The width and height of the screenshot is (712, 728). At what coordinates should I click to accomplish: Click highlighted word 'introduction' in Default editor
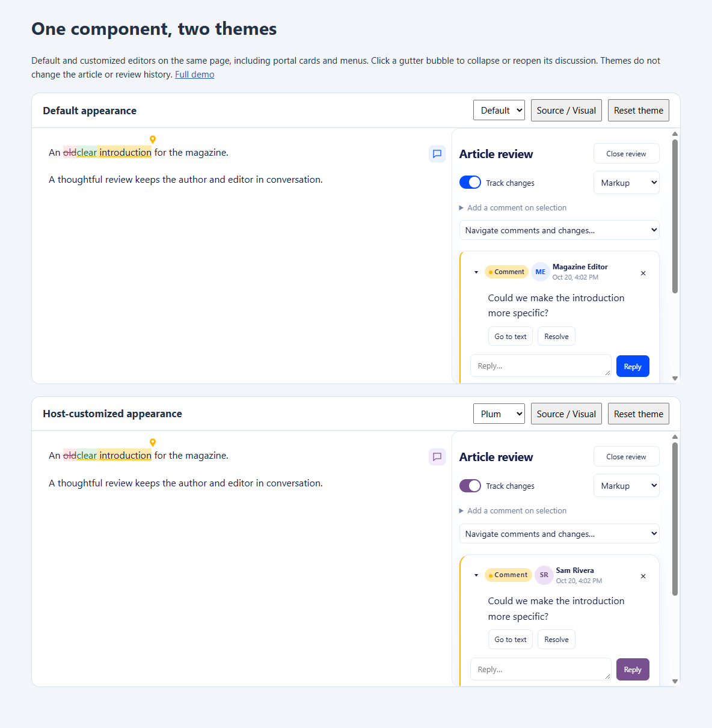[125, 153]
